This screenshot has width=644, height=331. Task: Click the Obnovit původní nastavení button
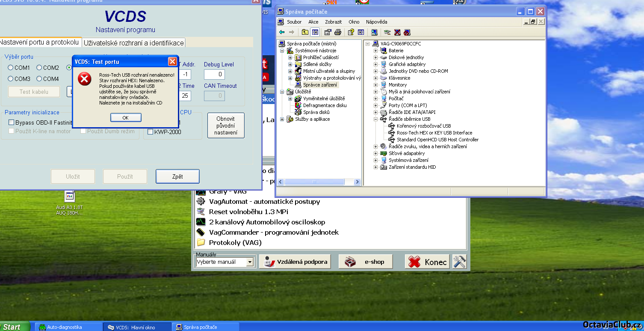[226, 125]
